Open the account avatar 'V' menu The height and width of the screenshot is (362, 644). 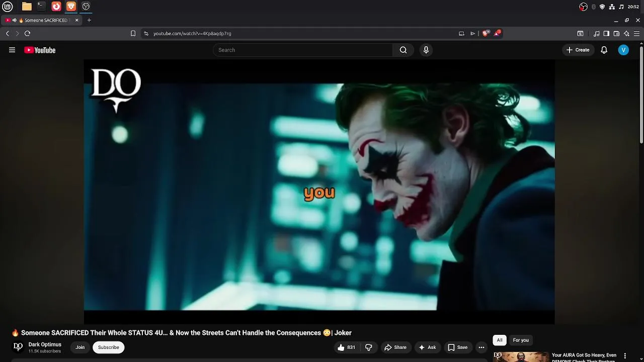tap(623, 50)
